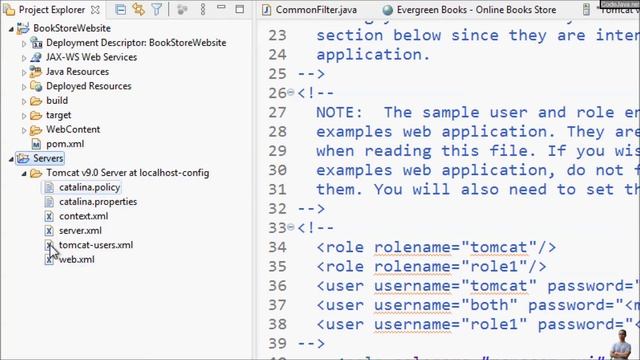This screenshot has width=640, height=360.
Task: Expand the target folder
Action: 24,116
